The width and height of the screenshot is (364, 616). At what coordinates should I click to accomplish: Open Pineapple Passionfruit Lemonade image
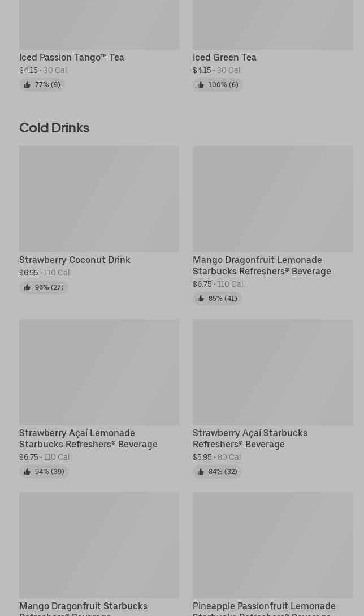(272, 545)
